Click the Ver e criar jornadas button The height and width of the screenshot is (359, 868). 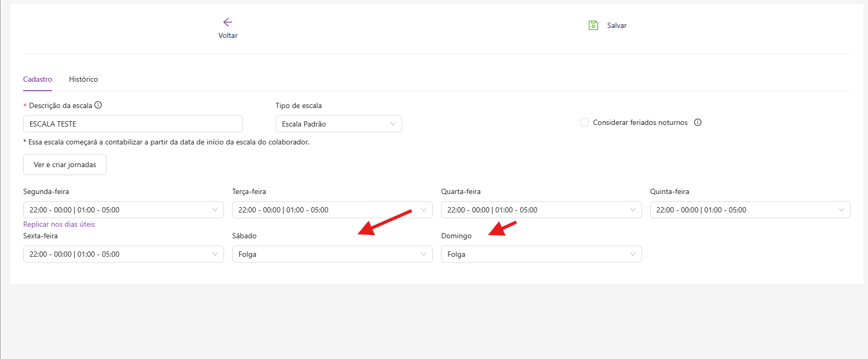tap(65, 164)
